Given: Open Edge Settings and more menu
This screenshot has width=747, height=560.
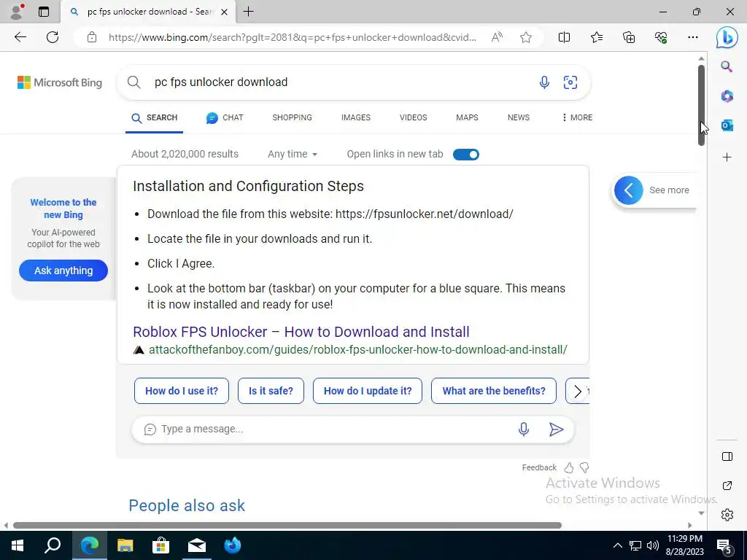Looking at the screenshot, I should [693, 37].
